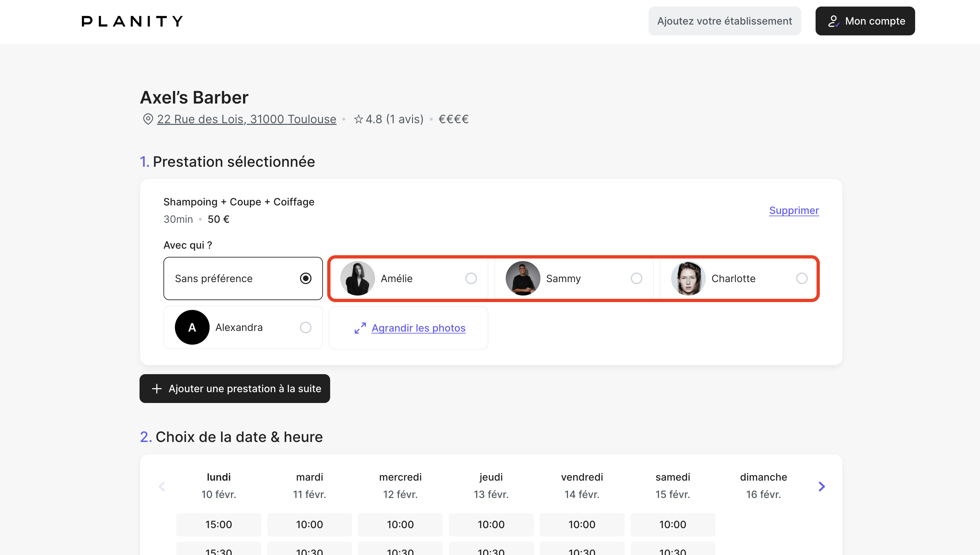Open the 22 Rue des Lois address link
The height and width of the screenshot is (555, 980).
(247, 119)
